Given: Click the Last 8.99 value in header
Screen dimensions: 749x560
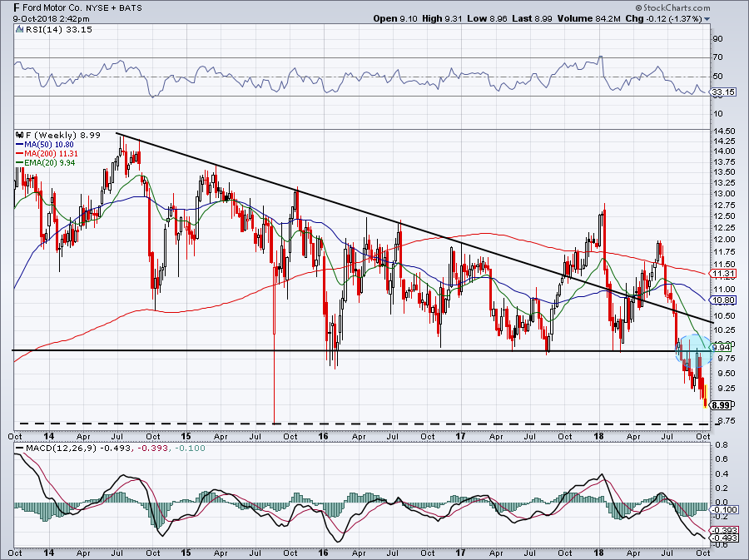Looking at the screenshot, I should click(x=532, y=18).
